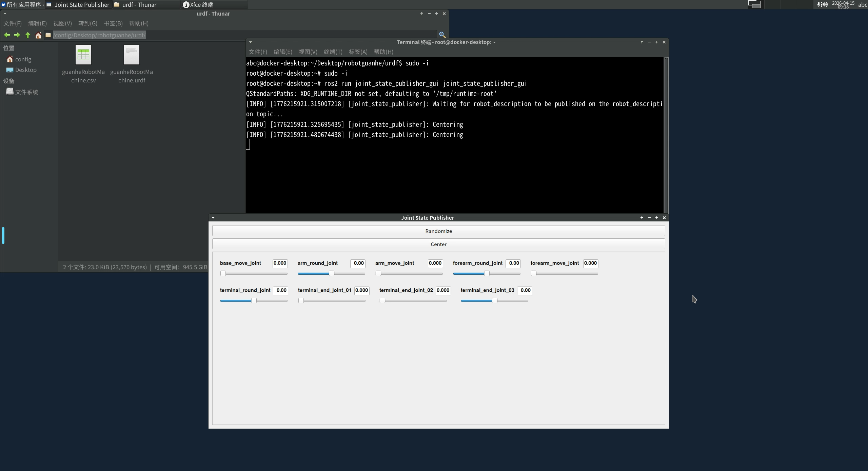Click the clock showing 2026-04-15 09:18
The height and width of the screenshot is (471, 868).
tap(843, 5)
